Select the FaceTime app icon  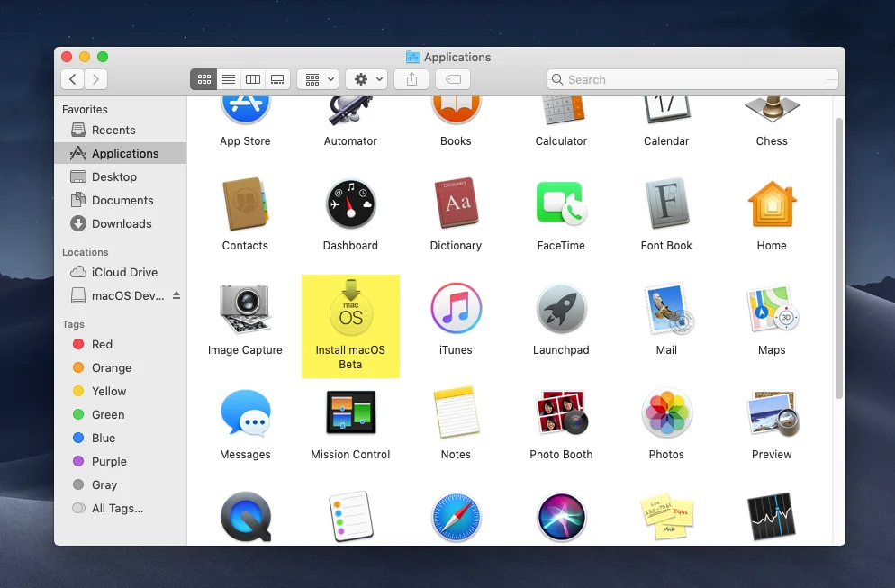pos(561,204)
